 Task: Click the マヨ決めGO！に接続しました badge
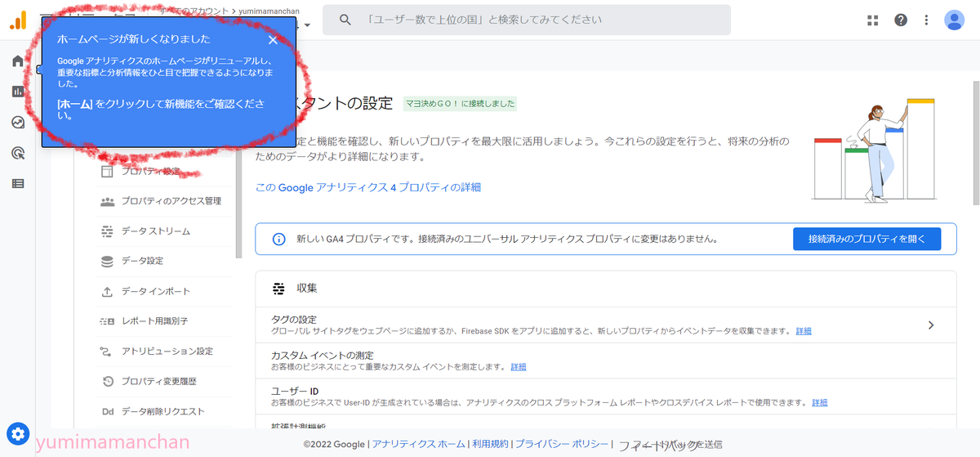click(x=461, y=104)
